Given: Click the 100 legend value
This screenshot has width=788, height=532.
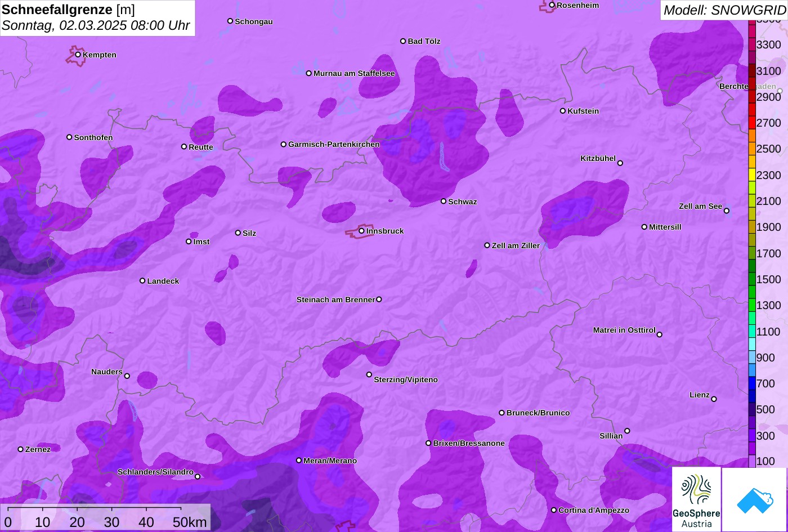Looking at the screenshot, I should pyautogui.click(x=765, y=462).
